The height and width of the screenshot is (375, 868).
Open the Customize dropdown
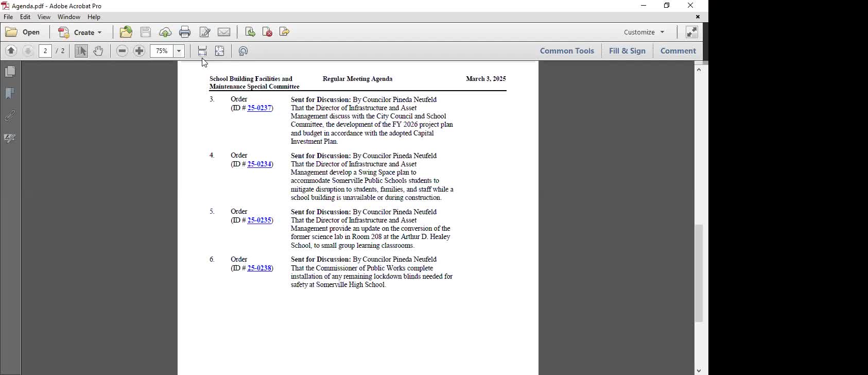644,32
